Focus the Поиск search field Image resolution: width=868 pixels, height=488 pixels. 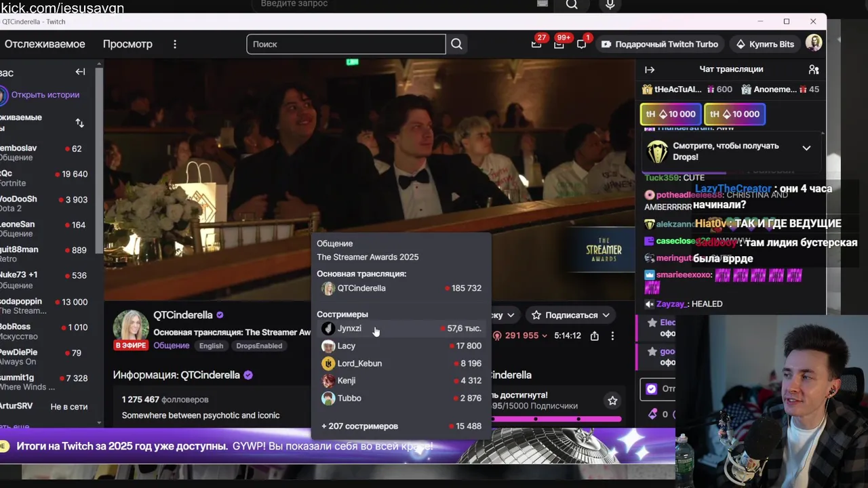point(346,44)
